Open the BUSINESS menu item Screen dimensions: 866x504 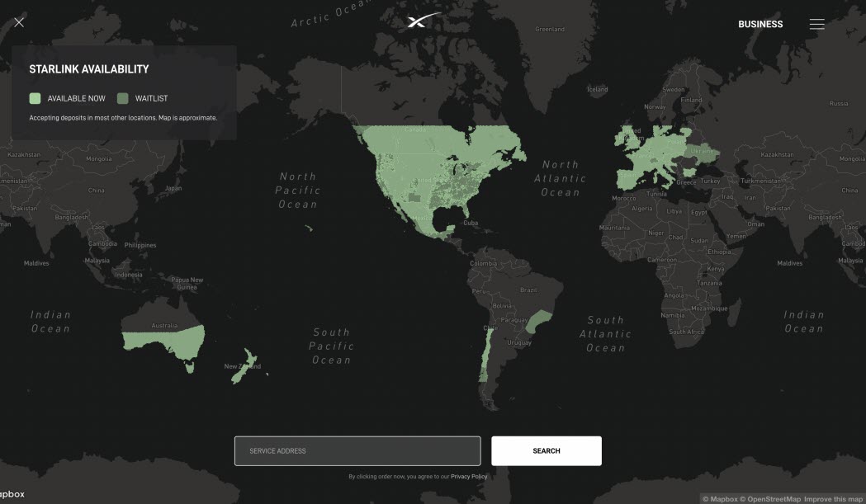[760, 24]
